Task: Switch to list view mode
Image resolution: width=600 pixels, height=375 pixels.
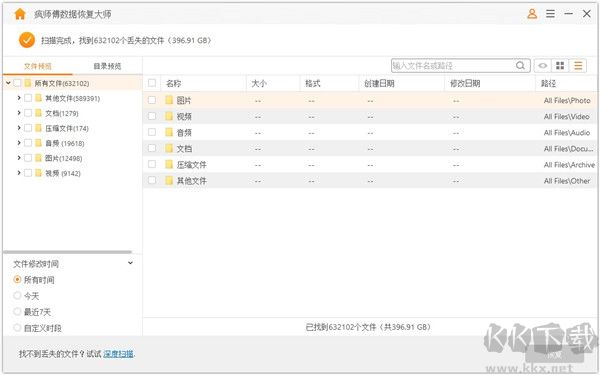Action: point(578,66)
